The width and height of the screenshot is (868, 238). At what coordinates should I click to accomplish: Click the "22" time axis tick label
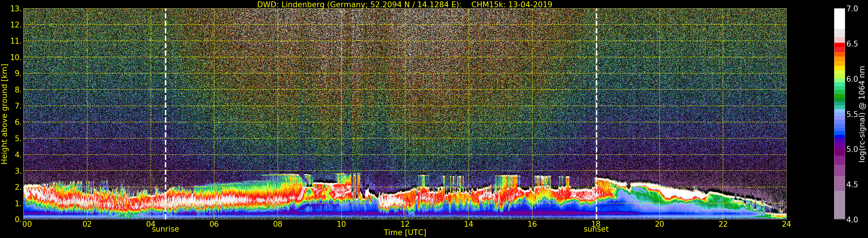pos(723,224)
